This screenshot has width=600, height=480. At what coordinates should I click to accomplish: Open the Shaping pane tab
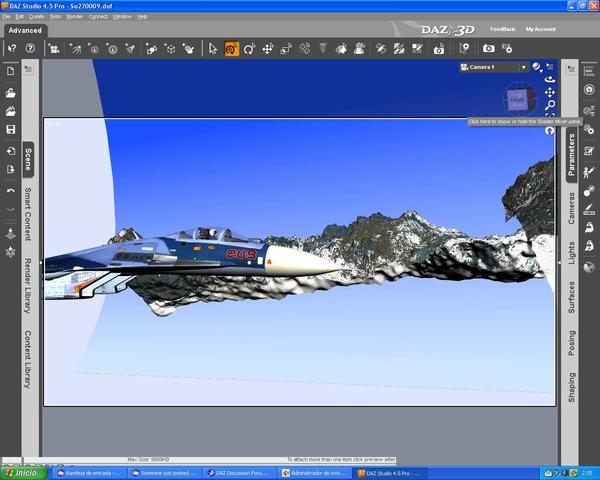click(x=571, y=387)
